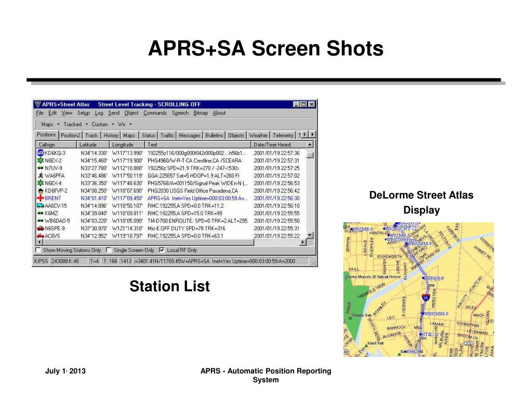Open the Edit menu
Viewport: 532px width, 399px height.
click(x=52, y=113)
